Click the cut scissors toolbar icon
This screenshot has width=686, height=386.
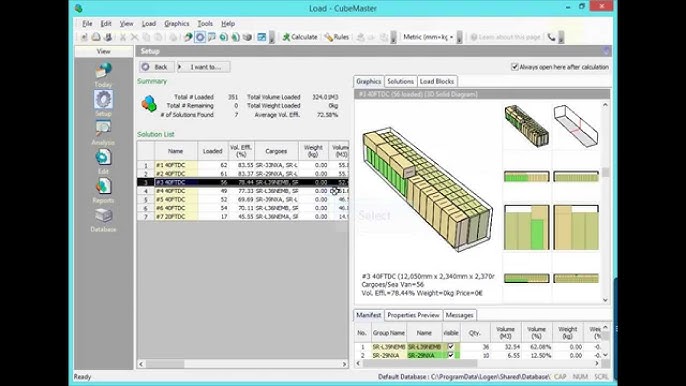point(123,37)
